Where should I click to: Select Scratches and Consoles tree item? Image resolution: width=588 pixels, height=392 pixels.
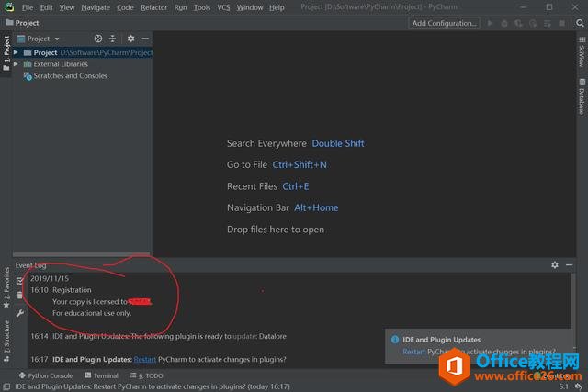click(70, 76)
